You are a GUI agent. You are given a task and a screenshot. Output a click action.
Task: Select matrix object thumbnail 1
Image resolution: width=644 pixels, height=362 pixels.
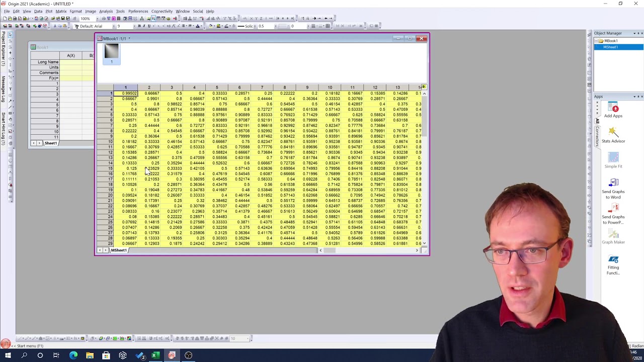tap(112, 54)
